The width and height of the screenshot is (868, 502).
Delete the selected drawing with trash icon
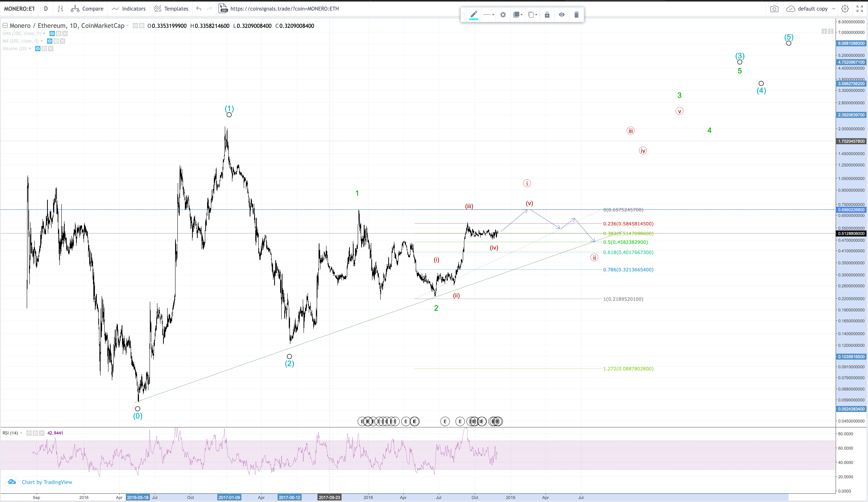click(x=576, y=14)
